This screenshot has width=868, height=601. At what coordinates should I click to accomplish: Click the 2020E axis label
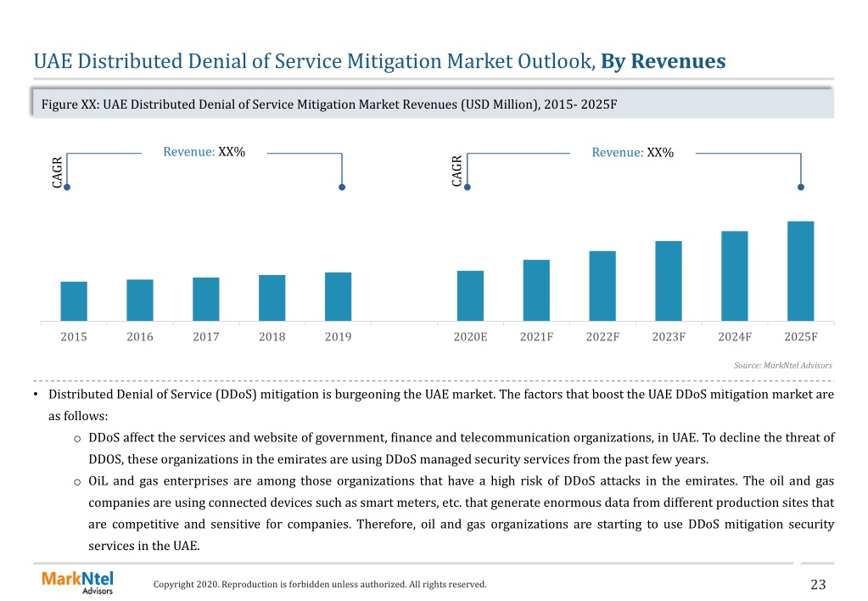pyautogui.click(x=471, y=337)
